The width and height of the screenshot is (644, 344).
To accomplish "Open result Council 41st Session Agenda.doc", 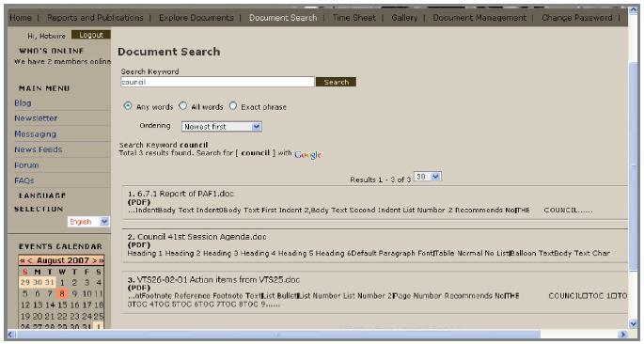I will (201, 237).
